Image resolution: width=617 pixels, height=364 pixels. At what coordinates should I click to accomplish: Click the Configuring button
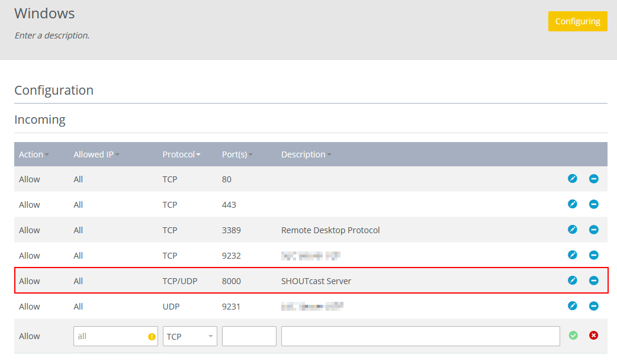[578, 21]
